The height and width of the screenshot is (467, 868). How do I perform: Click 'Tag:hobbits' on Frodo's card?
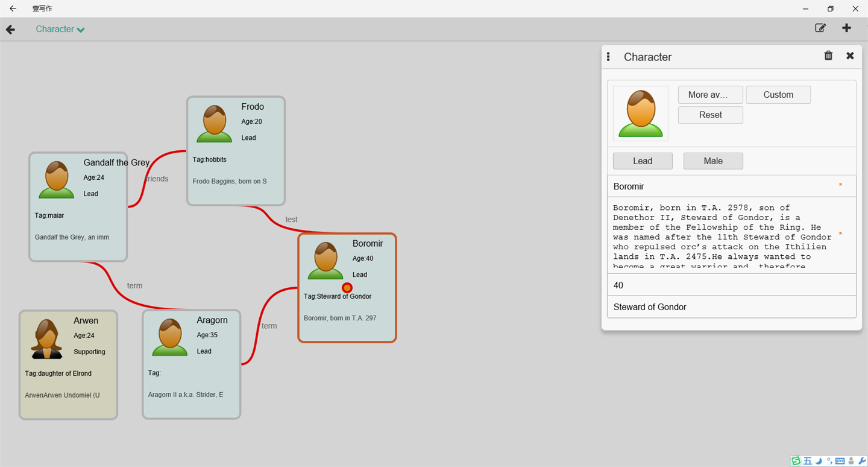coord(209,160)
